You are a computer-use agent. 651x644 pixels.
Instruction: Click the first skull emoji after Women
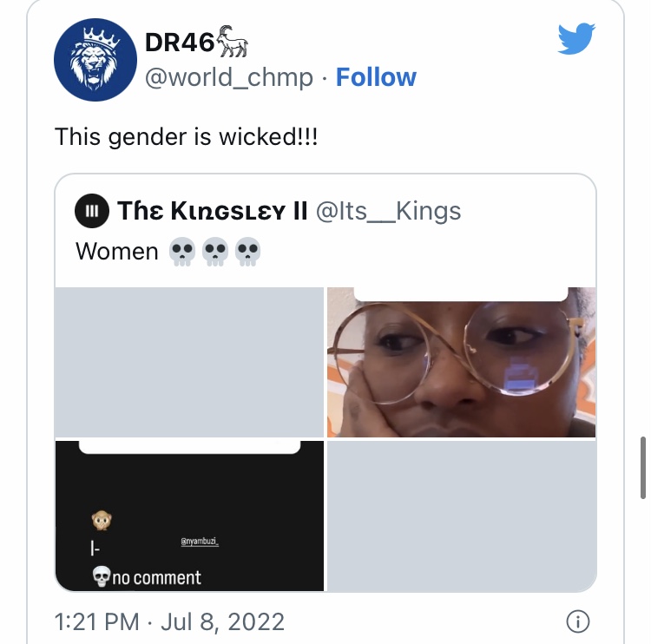[x=182, y=252]
